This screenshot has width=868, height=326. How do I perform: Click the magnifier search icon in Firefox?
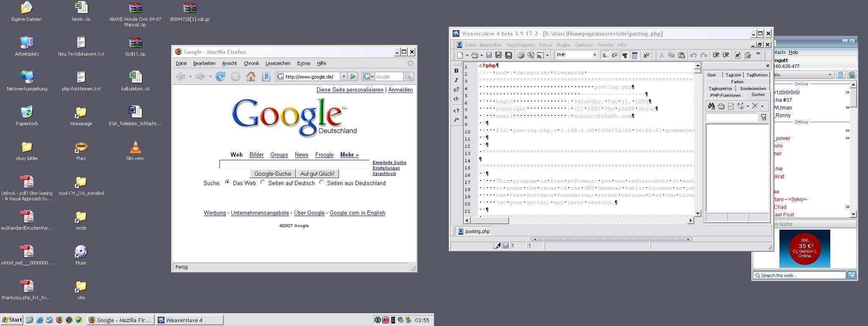(408, 76)
